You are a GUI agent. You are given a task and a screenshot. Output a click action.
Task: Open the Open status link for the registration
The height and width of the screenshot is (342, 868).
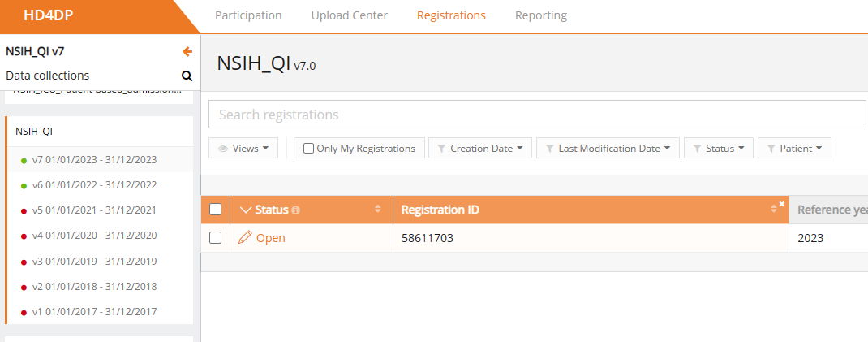[x=271, y=238]
